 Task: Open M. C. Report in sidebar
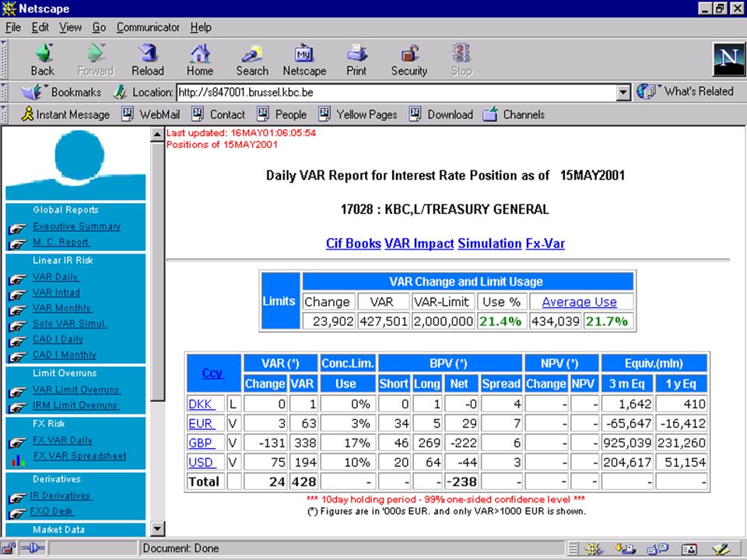pos(61,243)
